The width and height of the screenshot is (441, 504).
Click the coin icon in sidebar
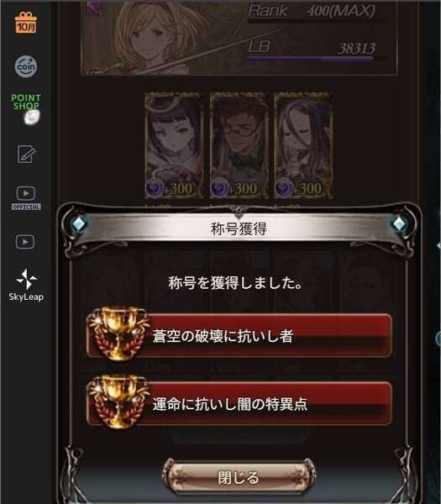pyautogui.click(x=26, y=66)
